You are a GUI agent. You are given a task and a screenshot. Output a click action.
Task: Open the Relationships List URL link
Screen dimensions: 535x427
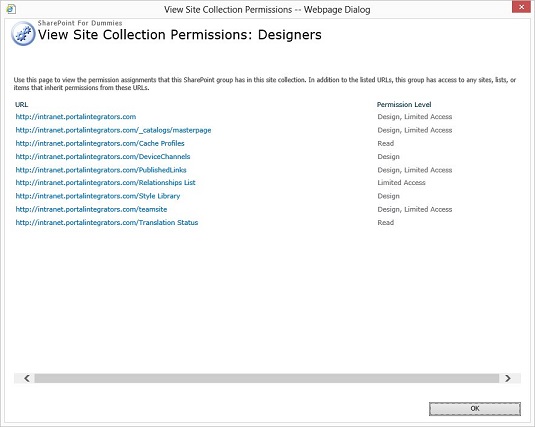(x=105, y=183)
